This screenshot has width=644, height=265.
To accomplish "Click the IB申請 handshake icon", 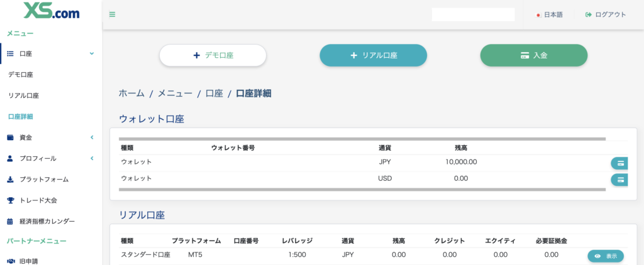I will [x=10, y=261].
